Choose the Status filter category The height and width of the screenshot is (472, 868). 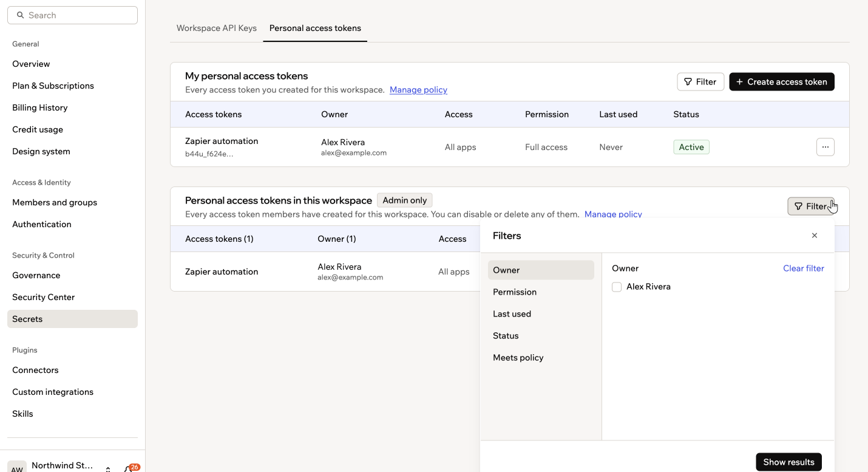tap(541, 336)
